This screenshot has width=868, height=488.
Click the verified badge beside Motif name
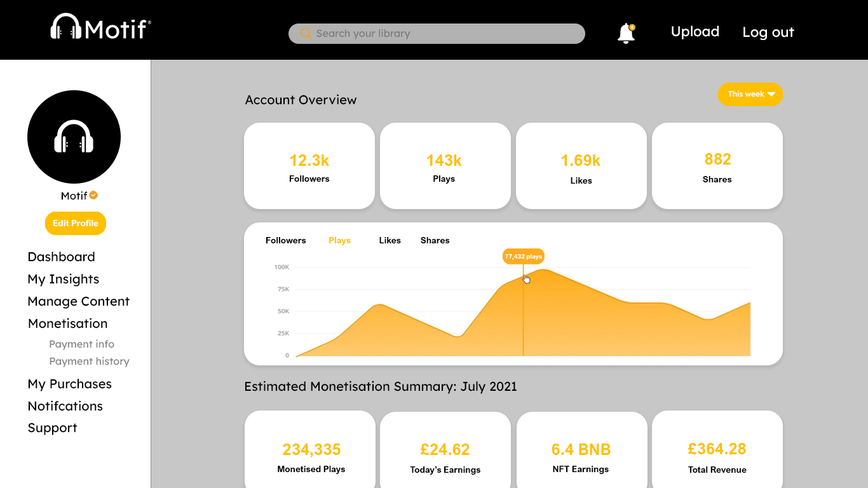coord(93,195)
